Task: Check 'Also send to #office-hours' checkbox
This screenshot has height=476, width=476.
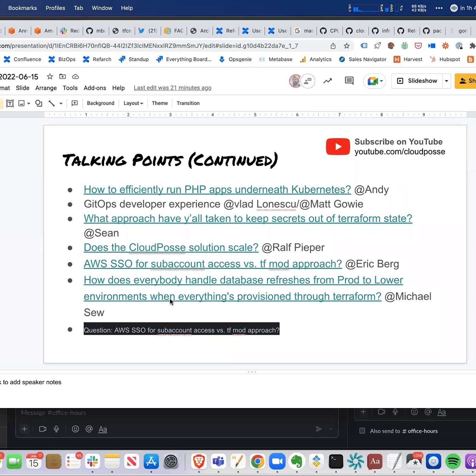Action: coord(362,431)
